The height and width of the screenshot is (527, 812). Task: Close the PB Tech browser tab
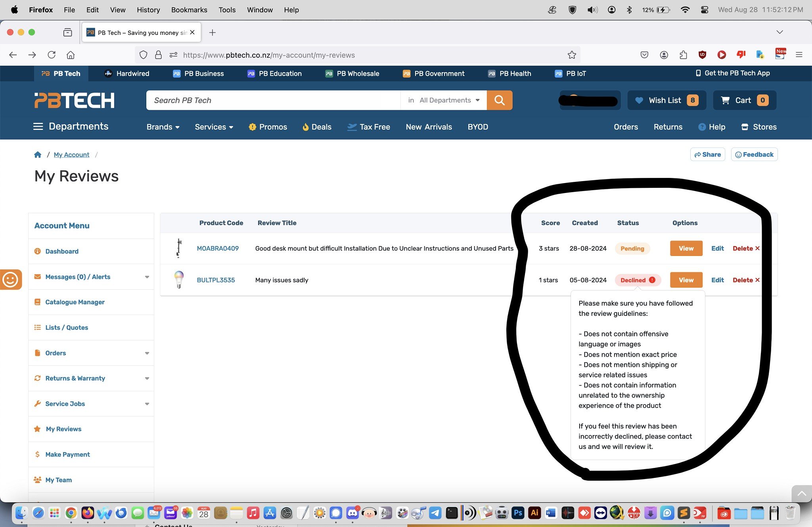[192, 32]
